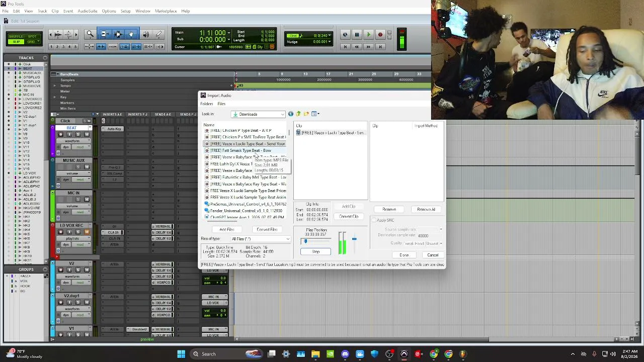Select the Zoomer tool in toolbar
This screenshot has height=362, width=644.
point(90,34)
